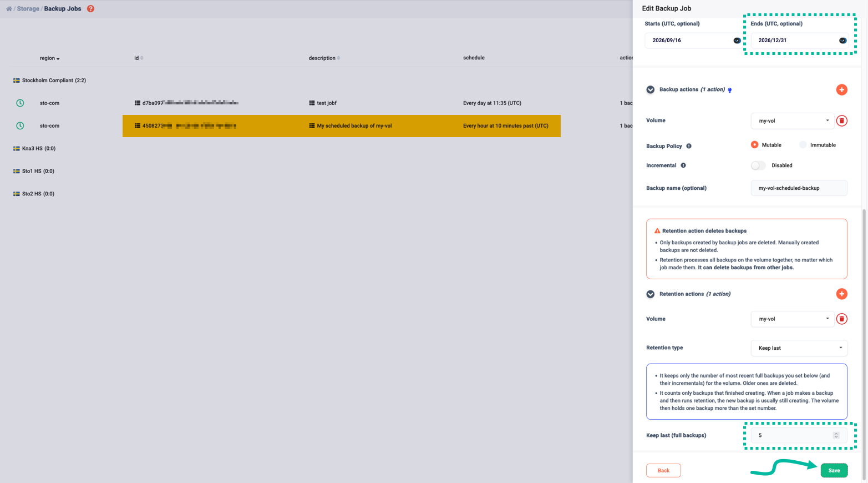
Task: Collapse the Backup actions section
Action: click(x=650, y=90)
